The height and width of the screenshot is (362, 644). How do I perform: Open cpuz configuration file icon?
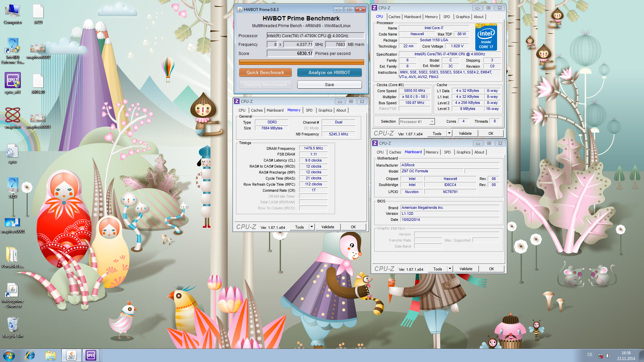(13, 154)
